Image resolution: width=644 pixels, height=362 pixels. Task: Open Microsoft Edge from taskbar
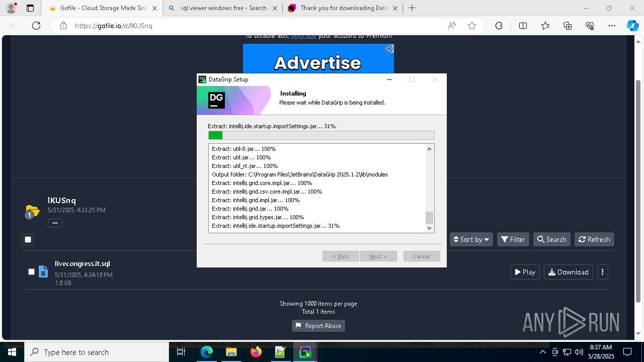[207, 352]
